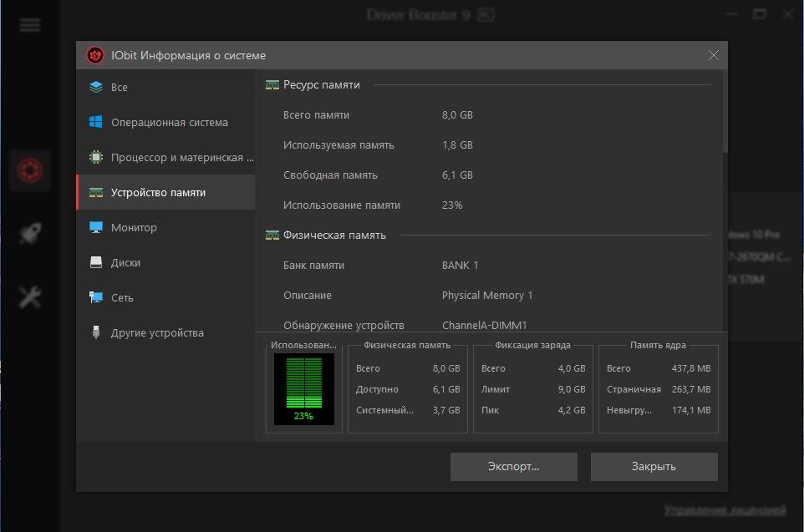
Task: Click the Сеть network icon
Action: pyautogui.click(x=96, y=297)
